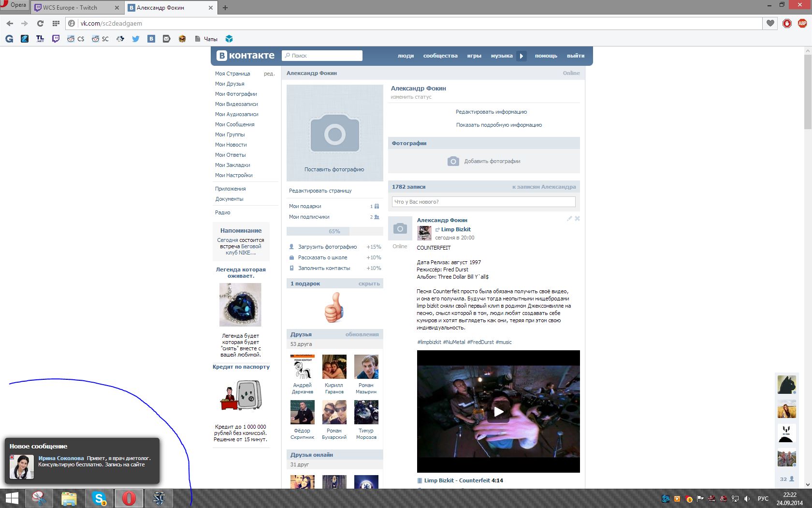Reload the page with the refresh icon
The image size is (812, 508).
[40, 23]
